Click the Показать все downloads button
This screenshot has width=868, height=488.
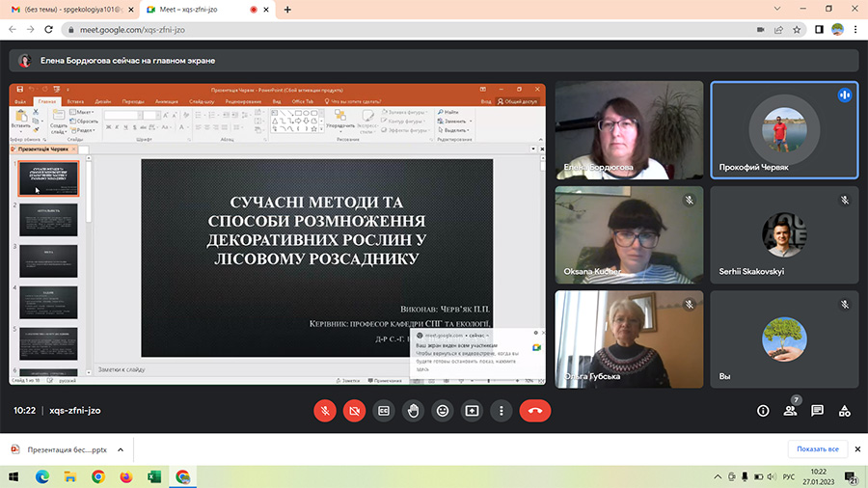tap(819, 449)
